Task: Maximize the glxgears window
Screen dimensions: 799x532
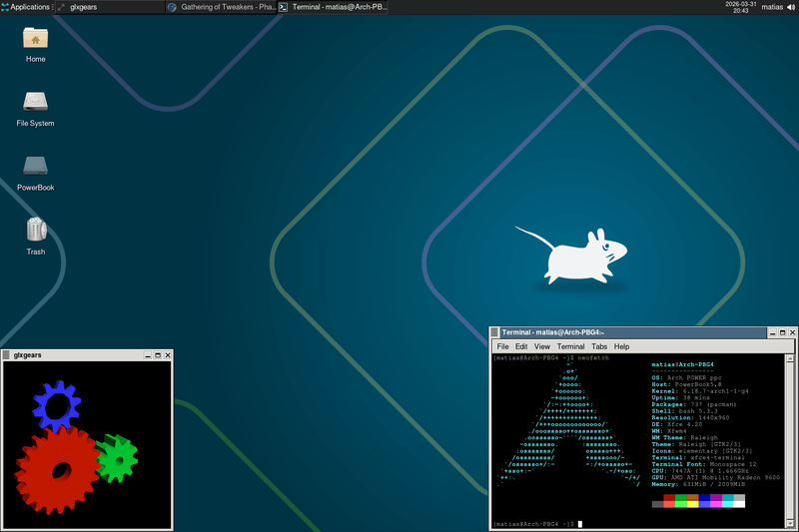Action: coord(158,355)
